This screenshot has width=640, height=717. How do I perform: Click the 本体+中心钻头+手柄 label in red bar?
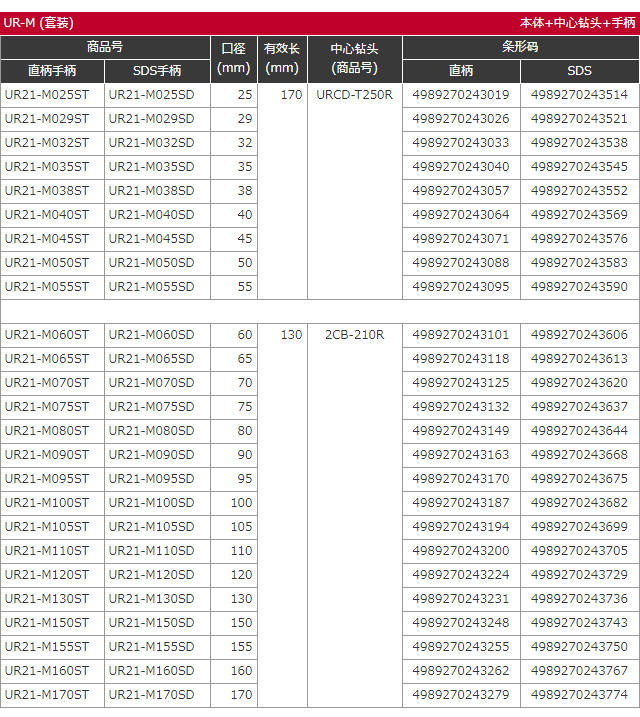[x=576, y=23]
